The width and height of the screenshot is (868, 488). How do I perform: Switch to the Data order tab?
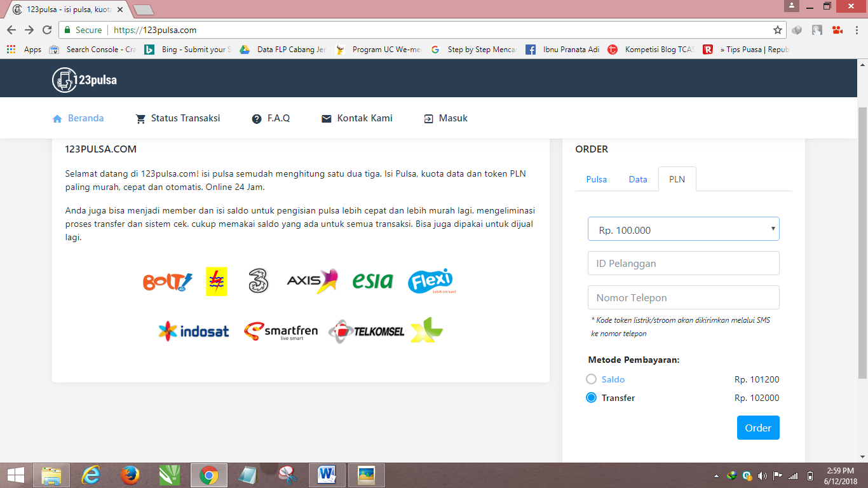click(x=638, y=179)
